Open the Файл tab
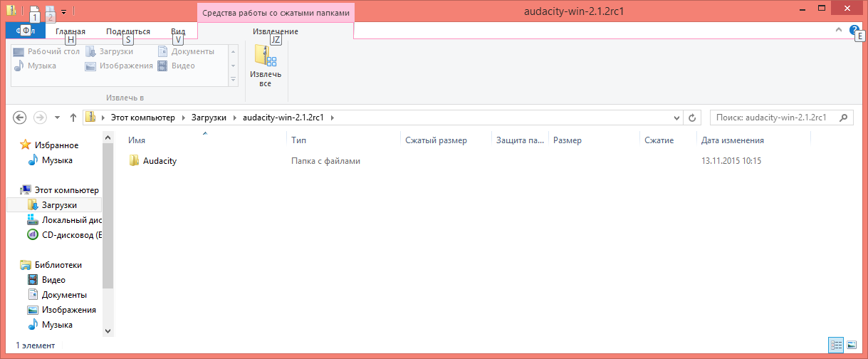 25,31
